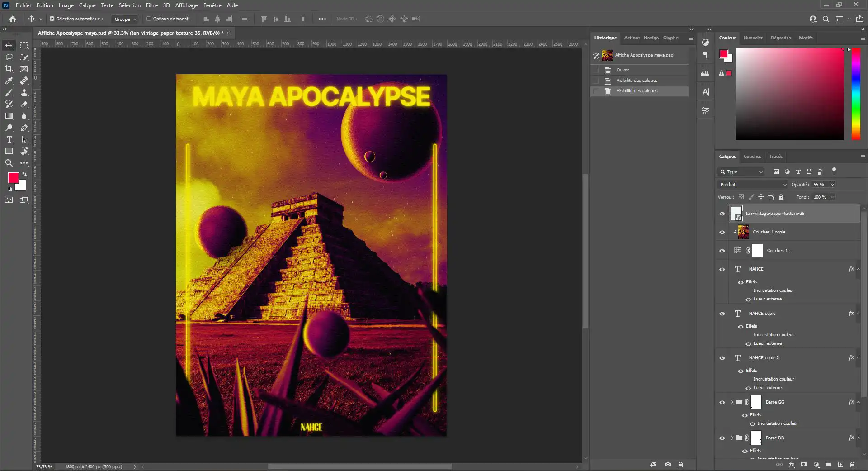Open the Opacité value dropdown arrow
This screenshot has width=868, height=471.
(x=832, y=185)
